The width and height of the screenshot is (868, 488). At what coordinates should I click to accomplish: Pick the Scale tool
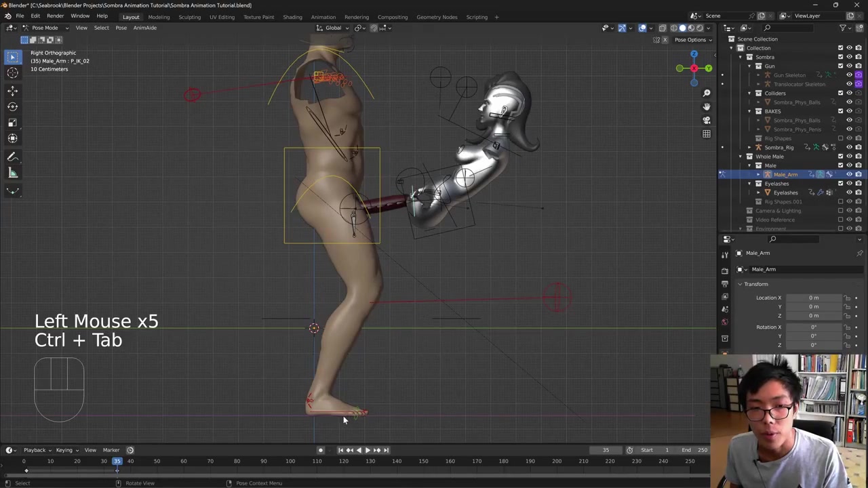(12, 123)
